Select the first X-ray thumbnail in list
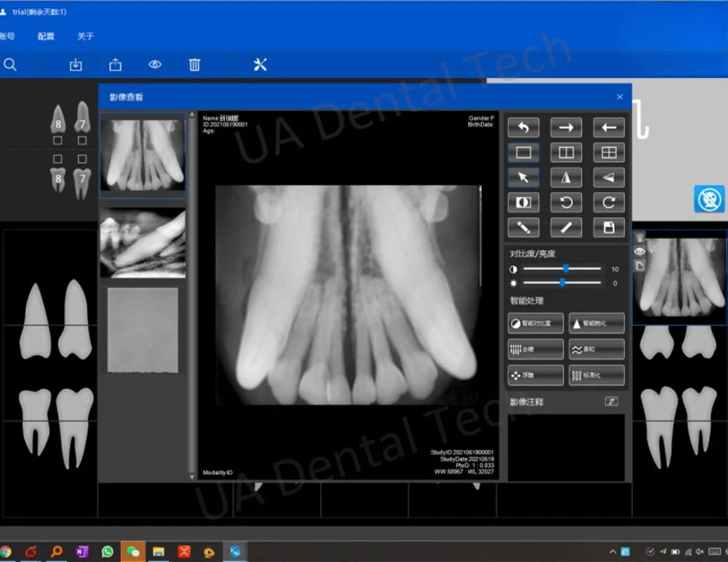Viewport: 728px width, 562px height. 143,155
